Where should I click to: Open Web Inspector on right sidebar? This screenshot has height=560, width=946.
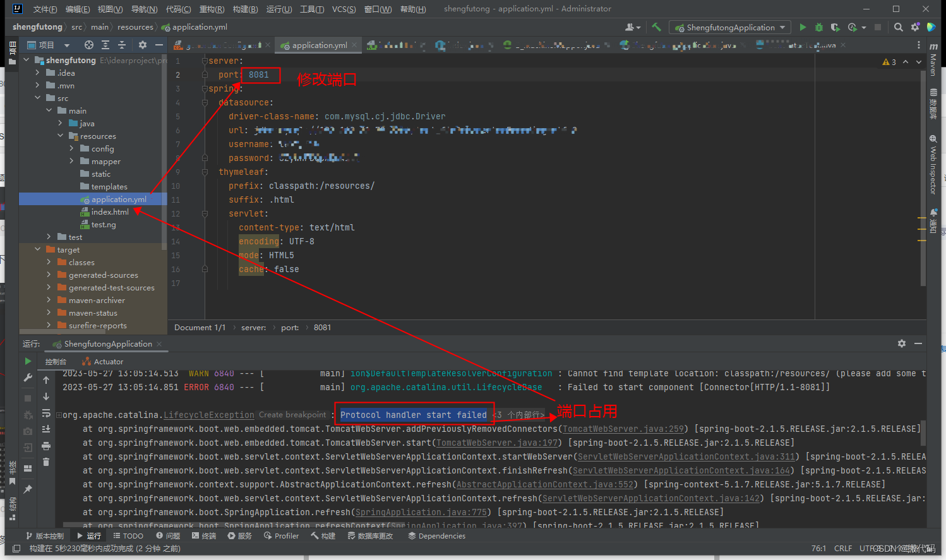point(933,165)
